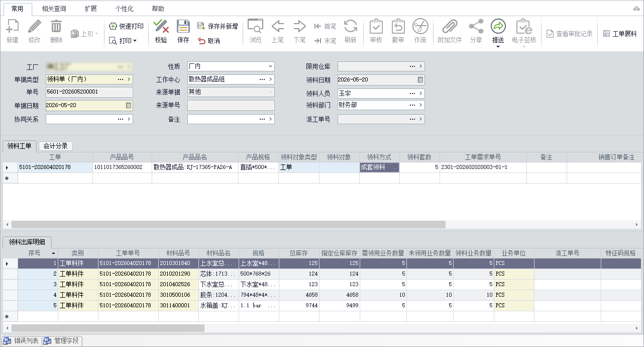Click the 派工单号 input field

click(x=381, y=119)
